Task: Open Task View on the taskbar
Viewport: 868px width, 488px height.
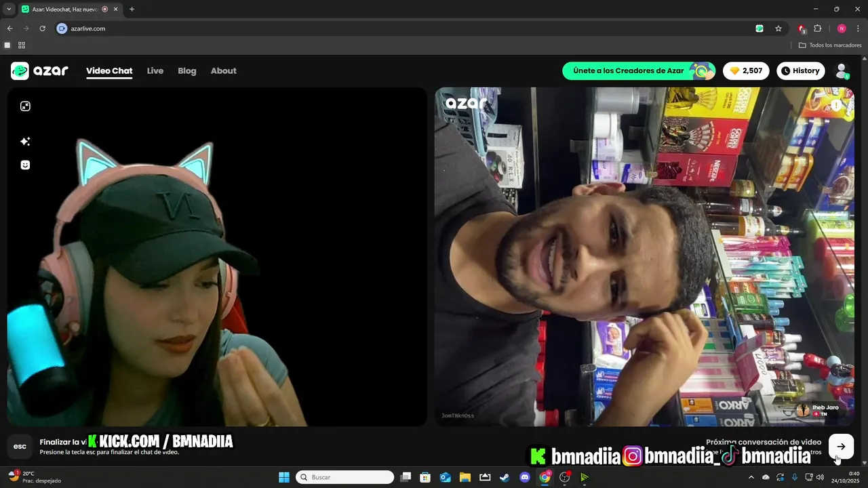Action: [406, 477]
